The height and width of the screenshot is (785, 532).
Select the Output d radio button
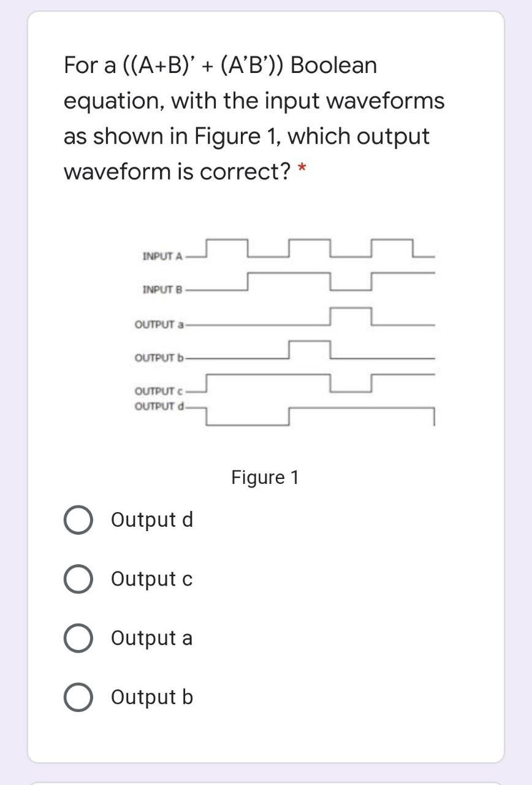coord(78,521)
